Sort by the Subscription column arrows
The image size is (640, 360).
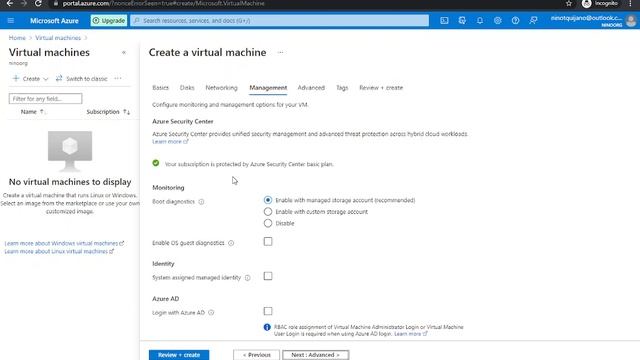[x=127, y=112]
